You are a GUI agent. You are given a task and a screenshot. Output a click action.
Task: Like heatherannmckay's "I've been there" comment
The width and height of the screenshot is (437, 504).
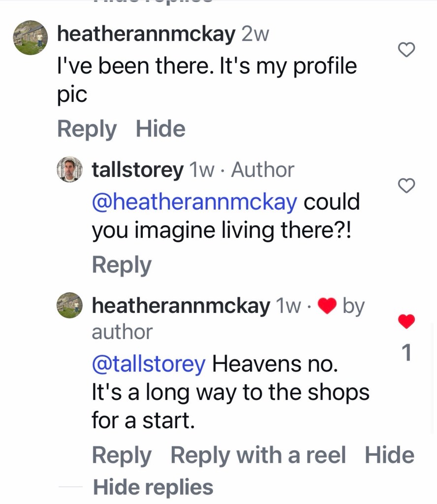tap(406, 49)
